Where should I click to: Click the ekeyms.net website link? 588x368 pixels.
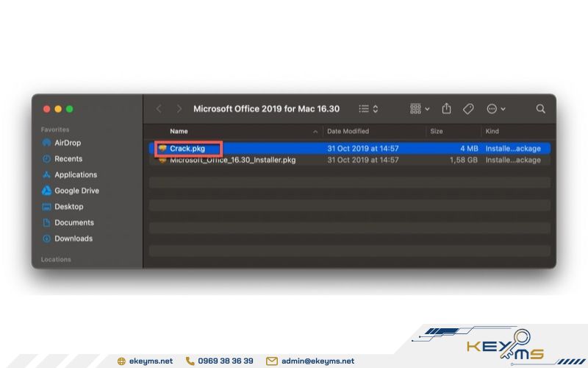151,361
